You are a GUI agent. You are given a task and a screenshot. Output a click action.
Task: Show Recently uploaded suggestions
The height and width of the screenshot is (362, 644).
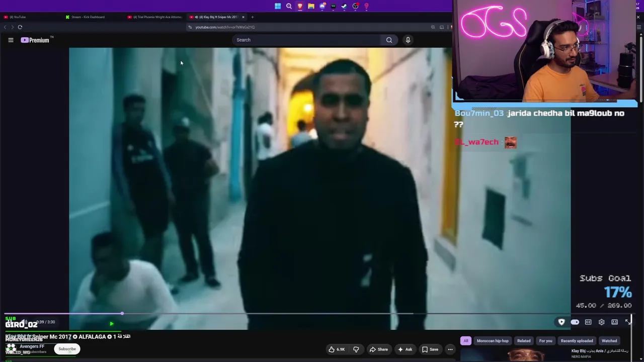pos(577,341)
